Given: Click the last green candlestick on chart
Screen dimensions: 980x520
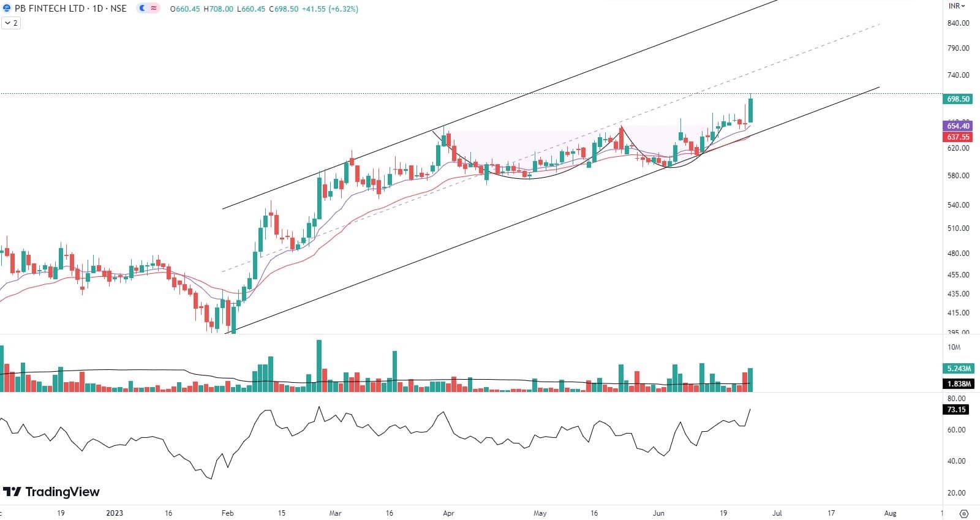Looking at the screenshot, I should pyautogui.click(x=750, y=110).
